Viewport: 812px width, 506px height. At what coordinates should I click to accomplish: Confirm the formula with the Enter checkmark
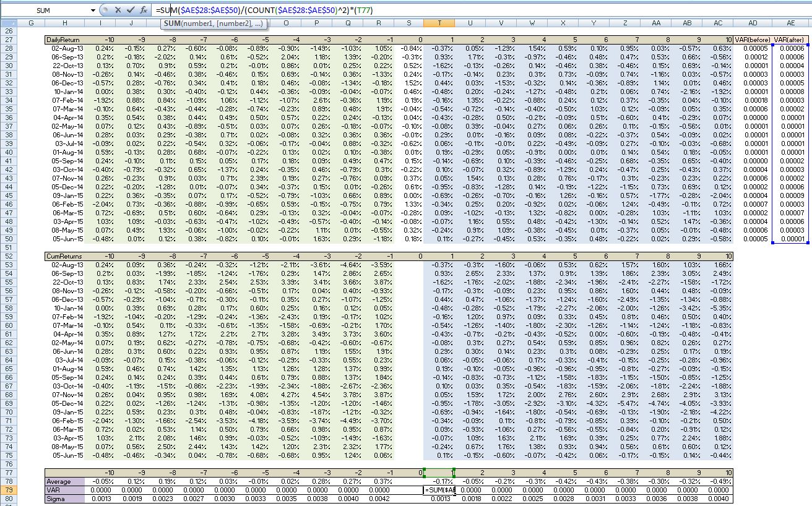click(x=131, y=10)
